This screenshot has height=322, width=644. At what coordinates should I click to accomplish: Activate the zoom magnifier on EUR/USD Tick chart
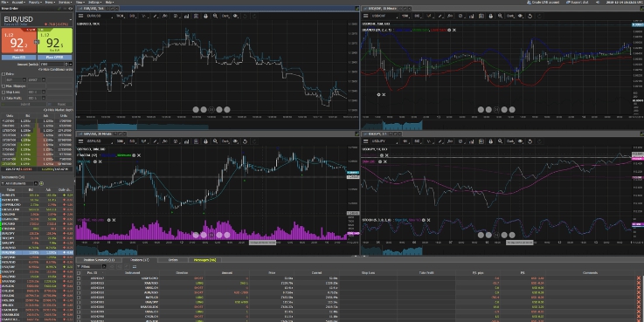(215, 16)
